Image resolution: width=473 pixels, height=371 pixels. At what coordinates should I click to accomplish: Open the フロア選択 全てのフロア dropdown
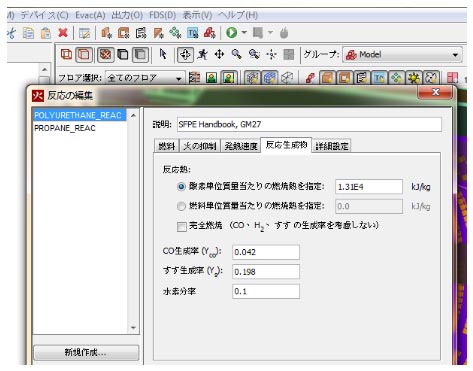[145, 78]
